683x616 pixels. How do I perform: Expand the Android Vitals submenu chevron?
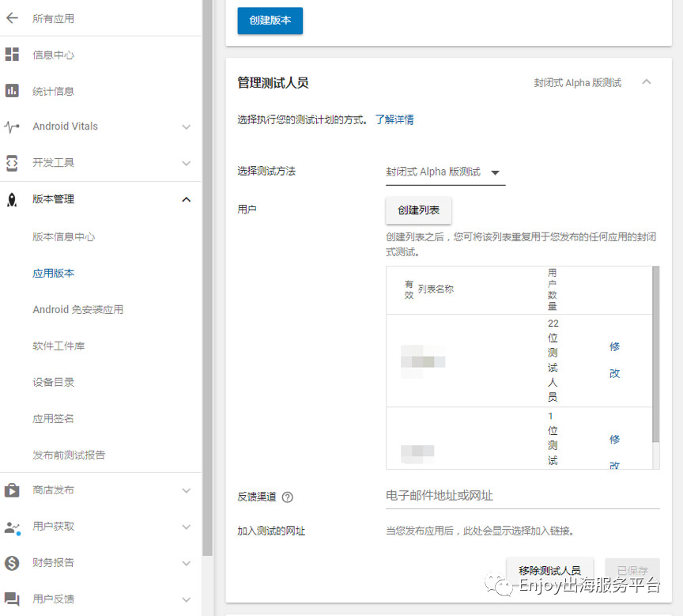[x=187, y=127]
